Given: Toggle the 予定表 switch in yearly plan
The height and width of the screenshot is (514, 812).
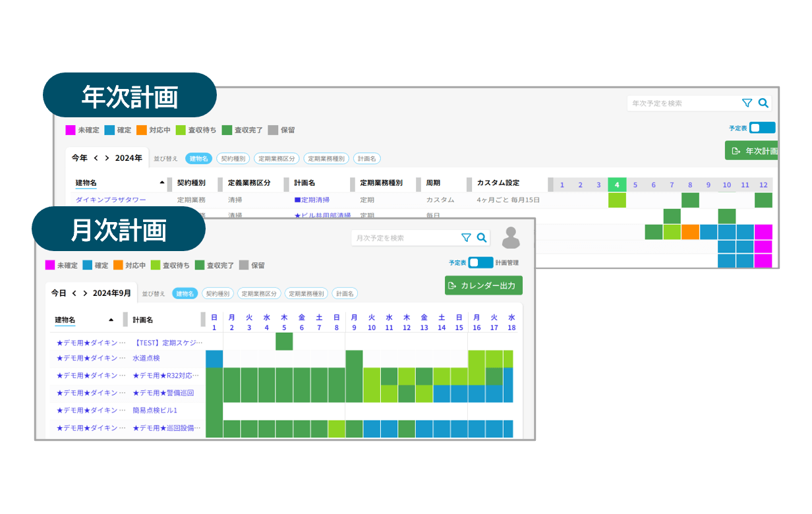Looking at the screenshot, I should coord(762,128).
